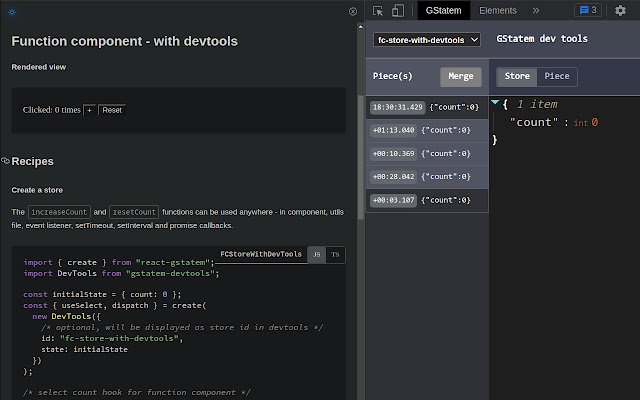Switch to the Elements tab
The width and height of the screenshot is (640, 400).
(498, 11)
